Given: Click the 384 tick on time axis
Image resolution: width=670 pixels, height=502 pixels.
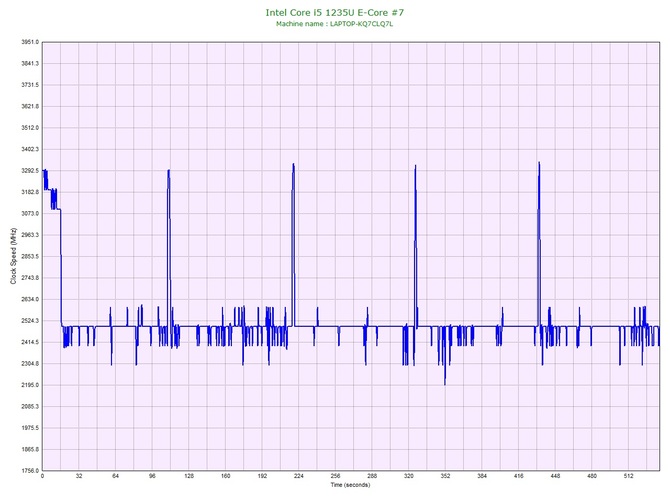Looking at the screenshot, I should [482, 476].
